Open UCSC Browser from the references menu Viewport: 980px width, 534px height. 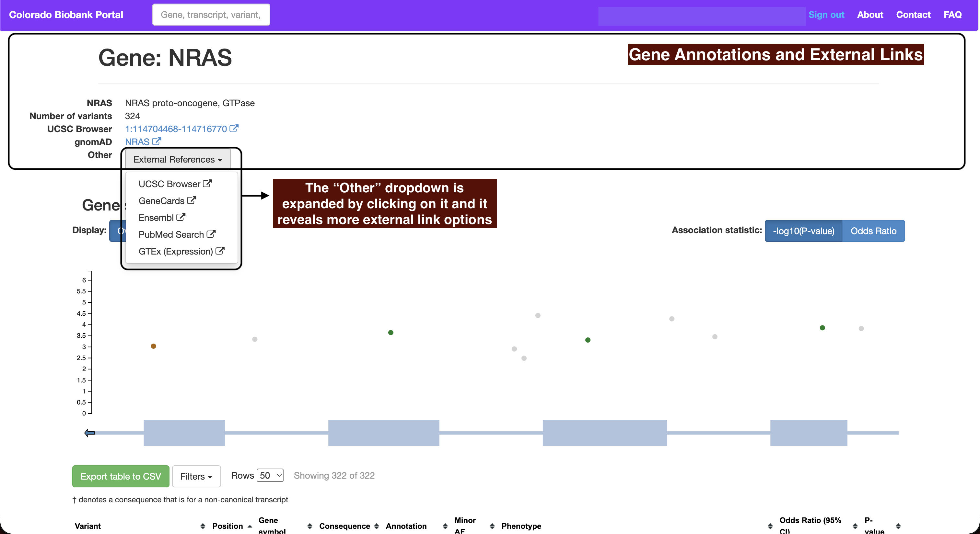[175, 184]
